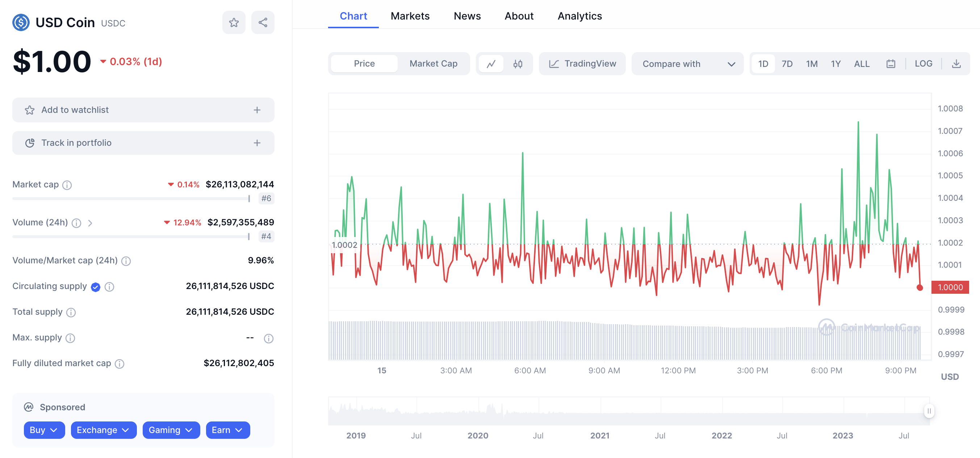
Task: Click Add to watchlist button
Action: pyautogui.click(x=143, y=110)
